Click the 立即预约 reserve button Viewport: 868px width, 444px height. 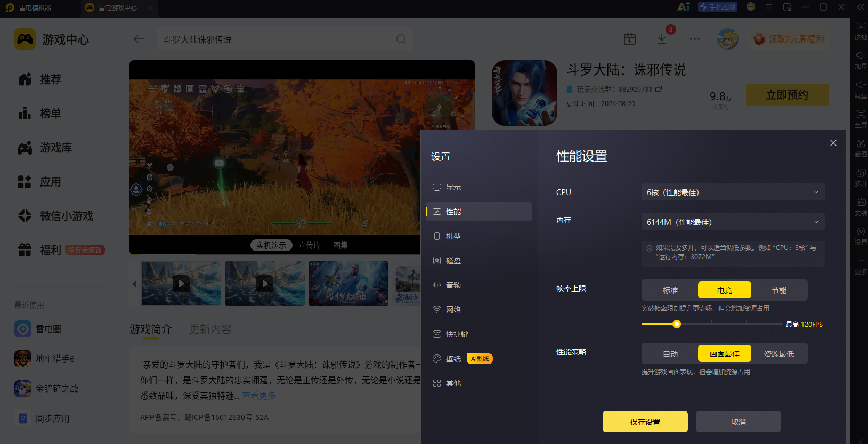(787, 95)
